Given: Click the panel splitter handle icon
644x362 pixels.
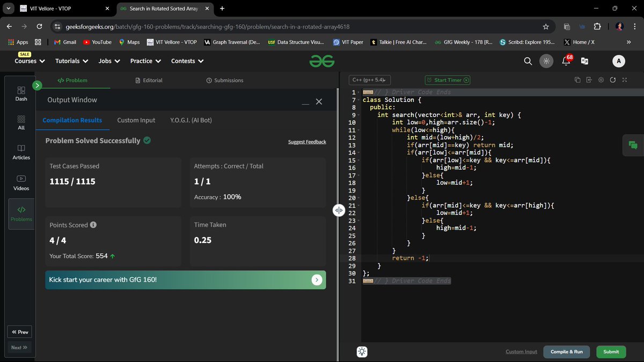Looking at the screenshot, I should pyautogui.click(x=339, y=210).
